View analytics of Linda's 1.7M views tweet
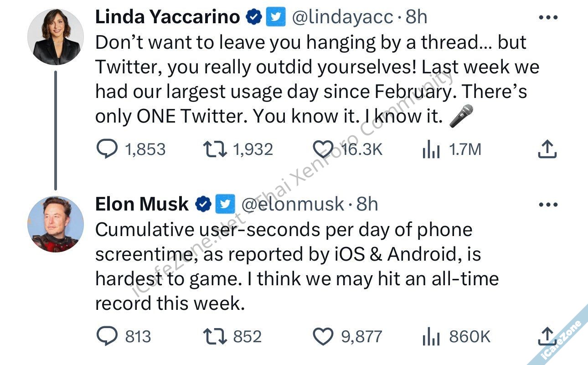 pos(431,149)
